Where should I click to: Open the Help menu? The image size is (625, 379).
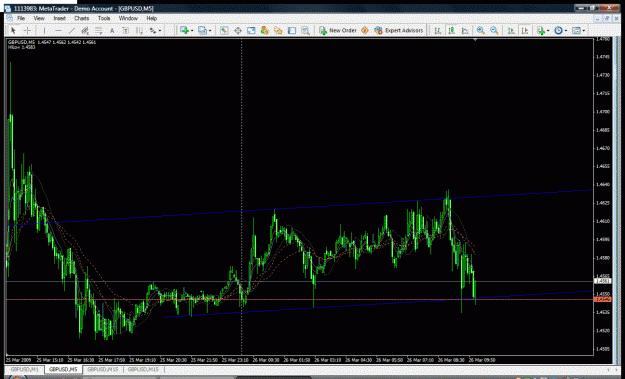(x=151, y=18)
